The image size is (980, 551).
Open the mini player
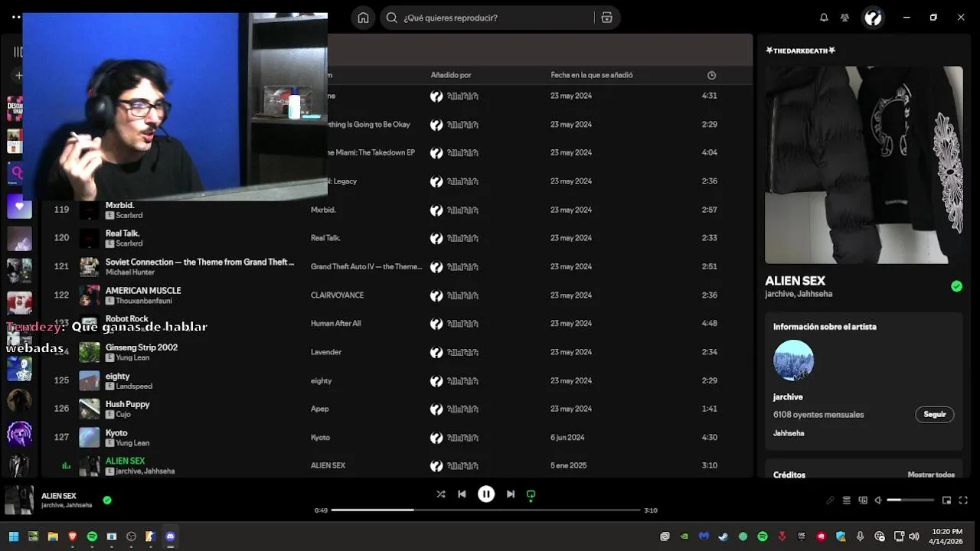(946, 500)
